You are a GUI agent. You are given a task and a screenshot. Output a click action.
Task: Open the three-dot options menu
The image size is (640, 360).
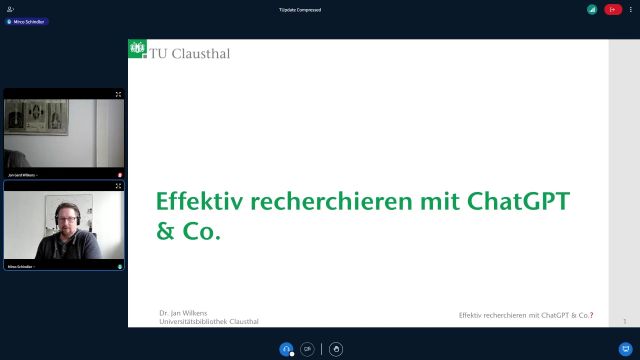click(631, 9)
